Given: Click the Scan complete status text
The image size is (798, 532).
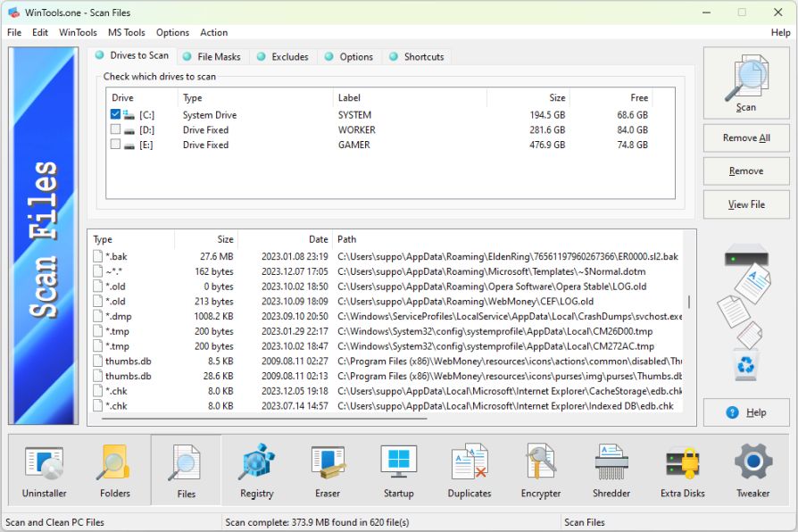Looking at the screenshot, I should tap(317, 522).
